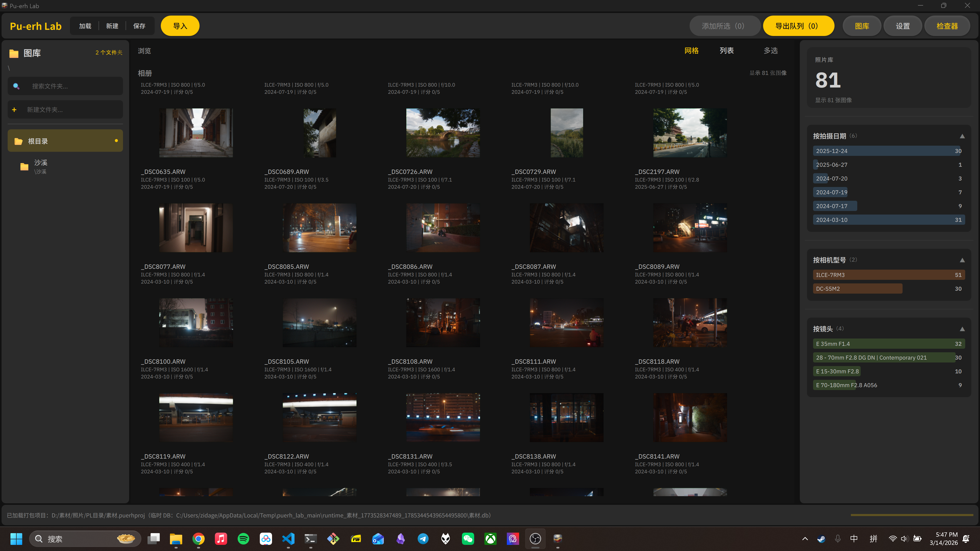Select the _DSC0726.ARW bridge thumbnail
Image resolution: width=980 pixels, height=551 pixels.
pos(443,133)
